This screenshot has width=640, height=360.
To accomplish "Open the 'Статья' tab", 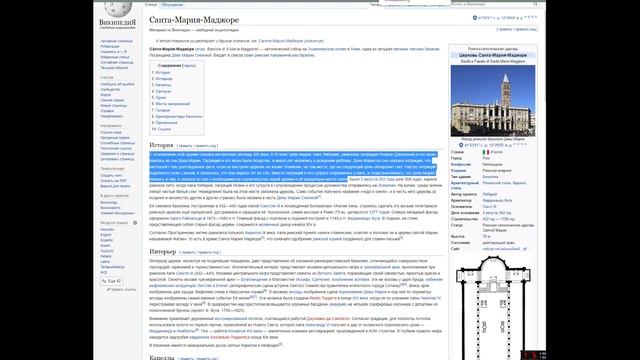I will (x=151, y=5).
